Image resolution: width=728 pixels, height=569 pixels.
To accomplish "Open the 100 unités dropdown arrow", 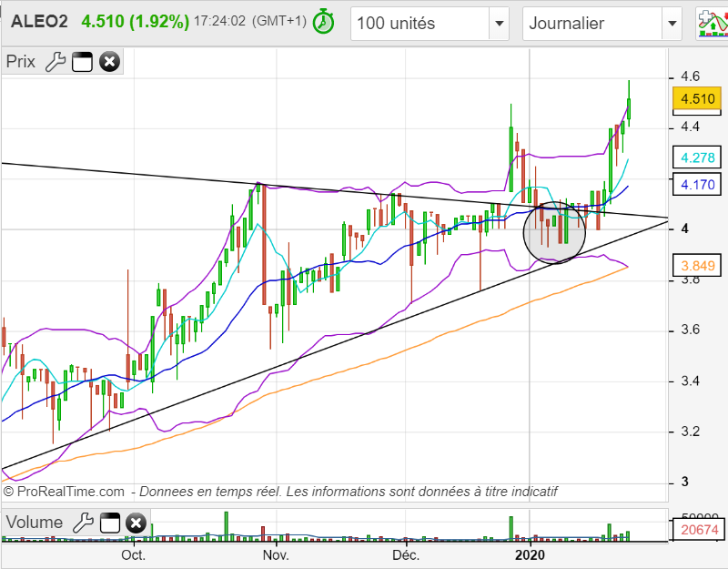I will tap(499, 24).
